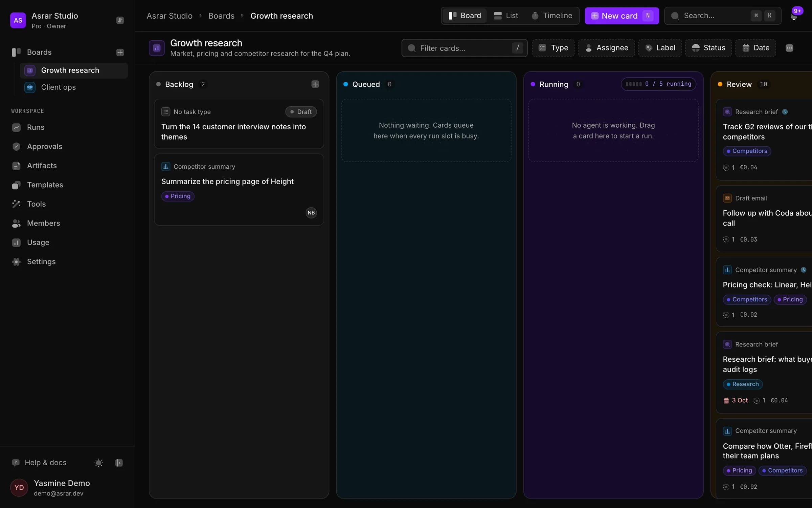Click the Boards breadcrumb
The image size is (812, 508).
coord(221,16)
